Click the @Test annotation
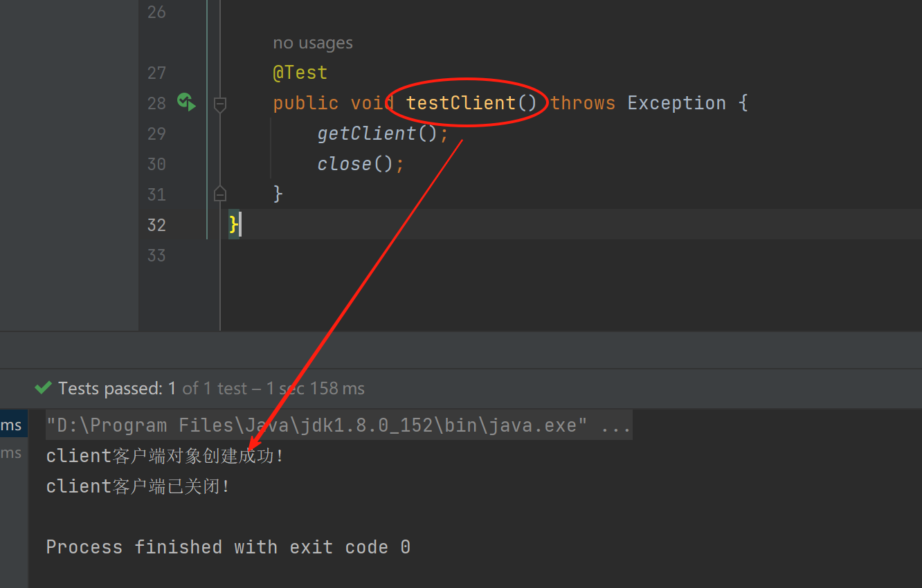The height and width of the screenshot is (588, 922). point(300,73)
